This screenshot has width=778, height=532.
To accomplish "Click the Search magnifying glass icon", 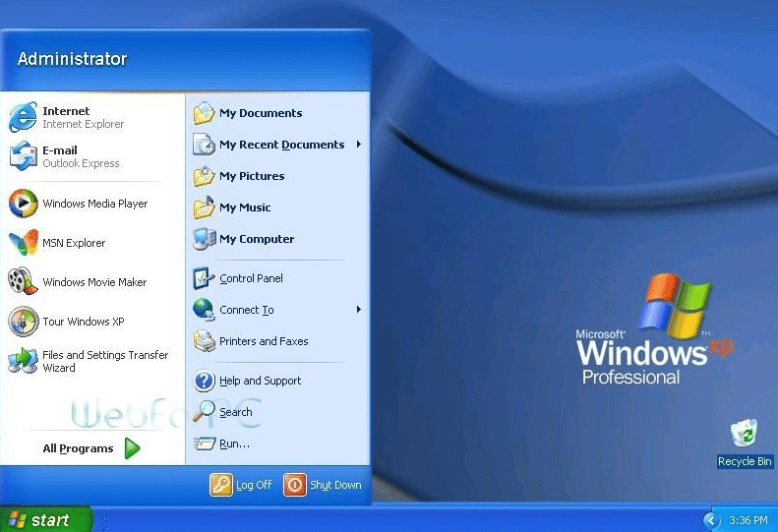I will click(204, 411).
